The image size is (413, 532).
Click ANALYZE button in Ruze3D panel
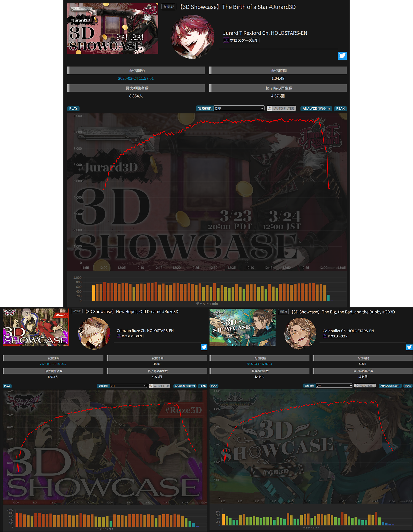pyautogui.click(x=185, y=386)
